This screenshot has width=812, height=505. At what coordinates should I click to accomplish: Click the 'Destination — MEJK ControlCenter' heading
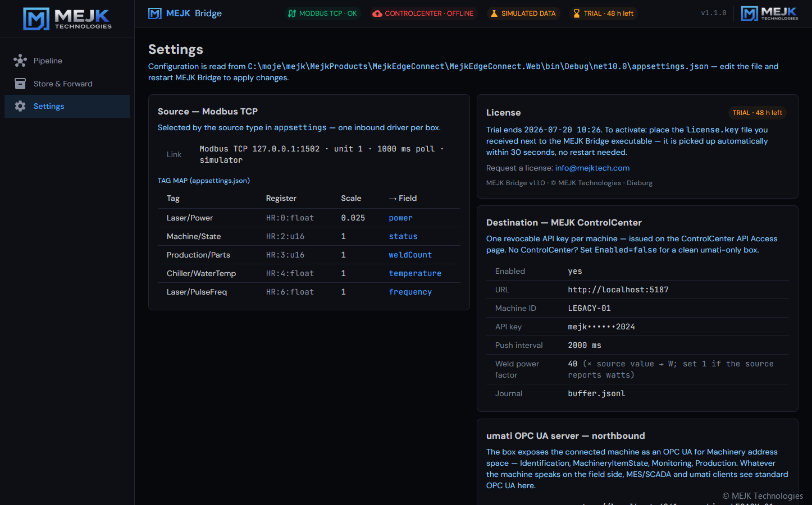564,223
